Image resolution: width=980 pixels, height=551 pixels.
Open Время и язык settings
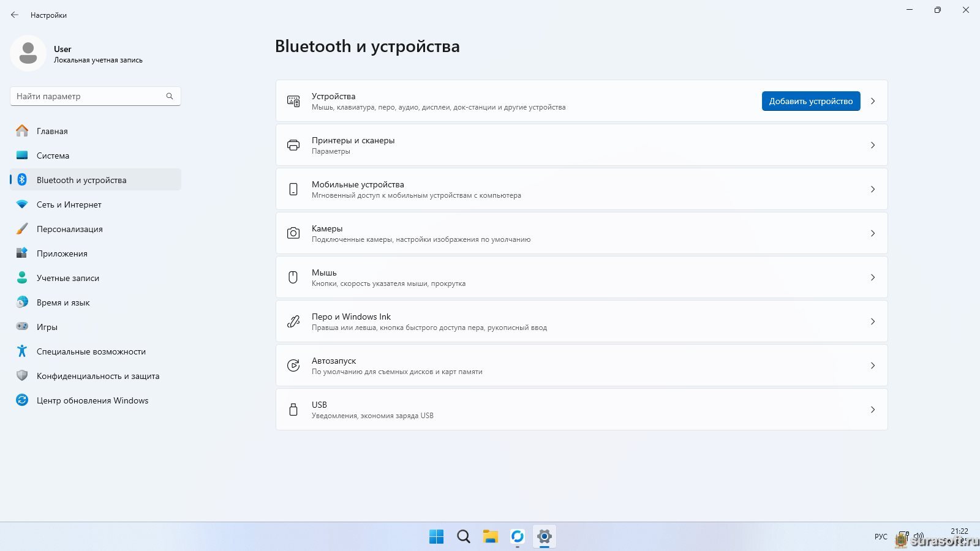point(96,302)
